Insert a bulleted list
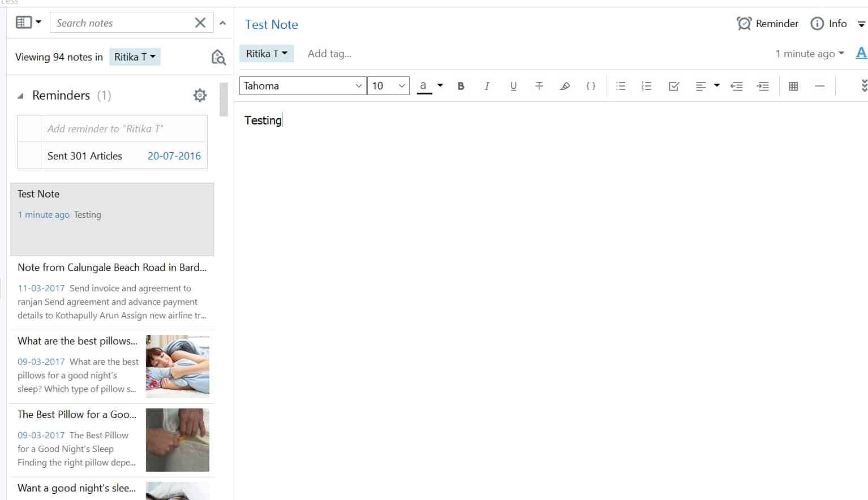This screenshot has width=868, height=500. click(621, 86)
